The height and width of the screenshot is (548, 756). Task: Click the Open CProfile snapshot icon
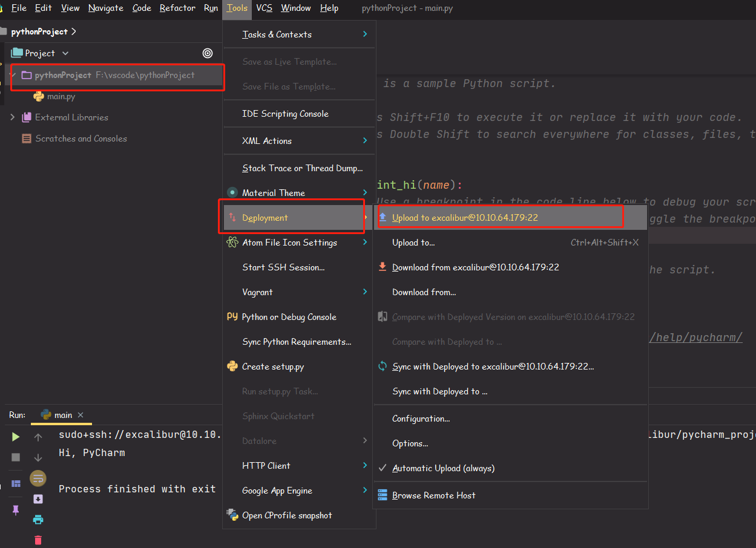232,515
